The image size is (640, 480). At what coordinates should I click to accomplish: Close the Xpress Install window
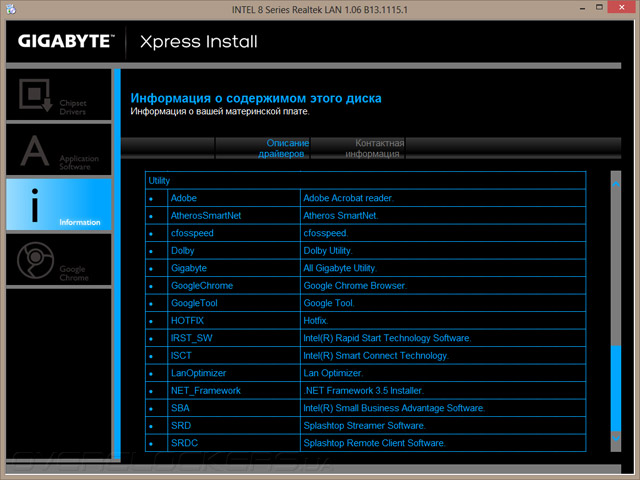pos(621,7)
